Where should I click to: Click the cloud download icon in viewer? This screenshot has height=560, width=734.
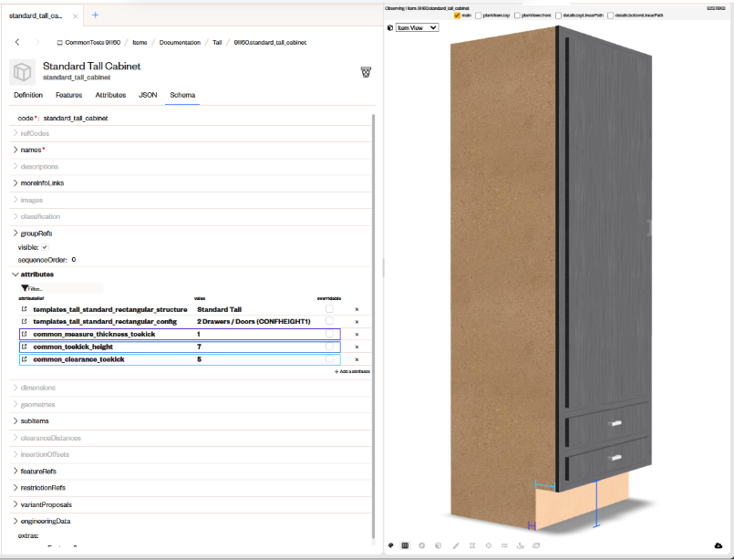pyautogui.click(x=718, y=545)
